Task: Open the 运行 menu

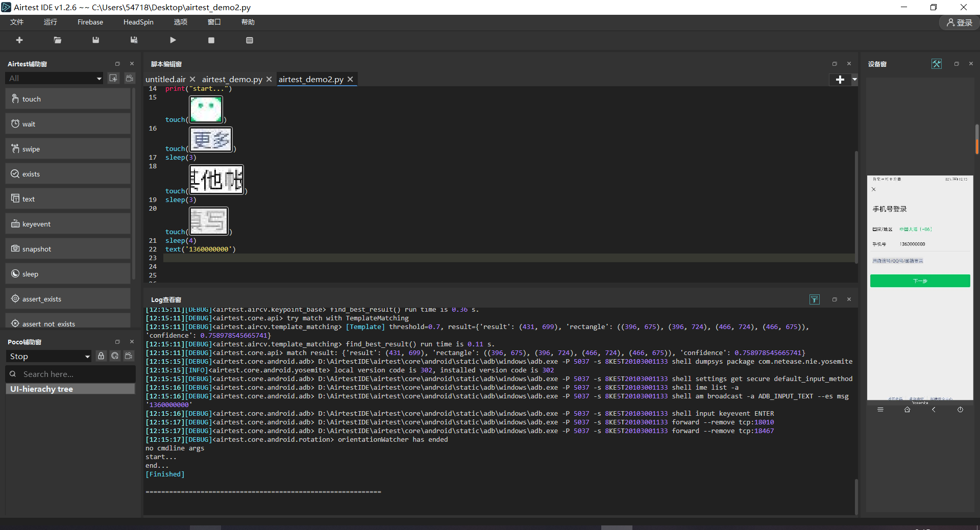Action: [51, 22]
